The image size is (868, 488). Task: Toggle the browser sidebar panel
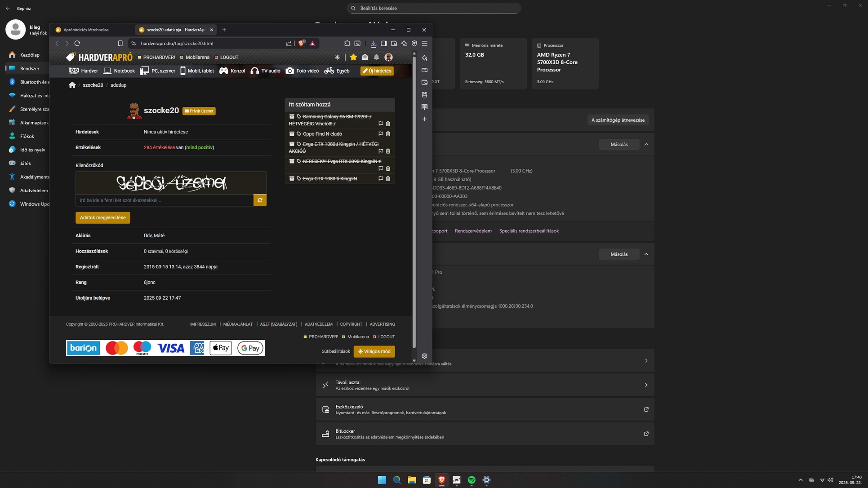point(383,44)
